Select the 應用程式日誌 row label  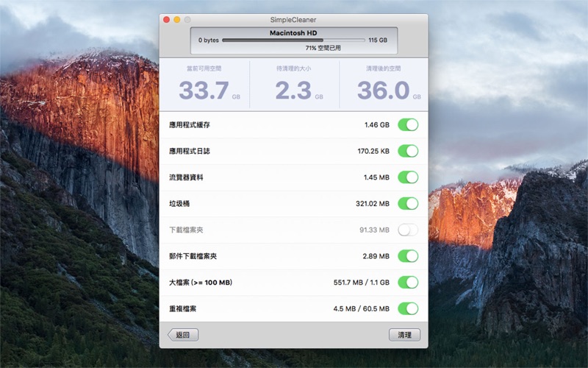[190, 151]
